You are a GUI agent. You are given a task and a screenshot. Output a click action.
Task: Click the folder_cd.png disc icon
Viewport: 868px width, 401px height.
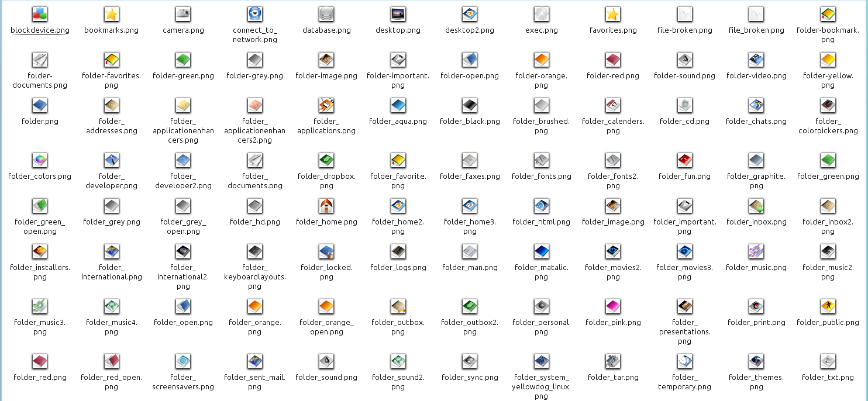685,105
